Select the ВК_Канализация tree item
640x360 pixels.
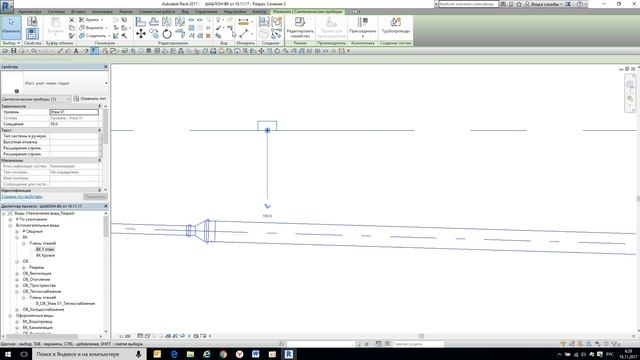point(38,328)
